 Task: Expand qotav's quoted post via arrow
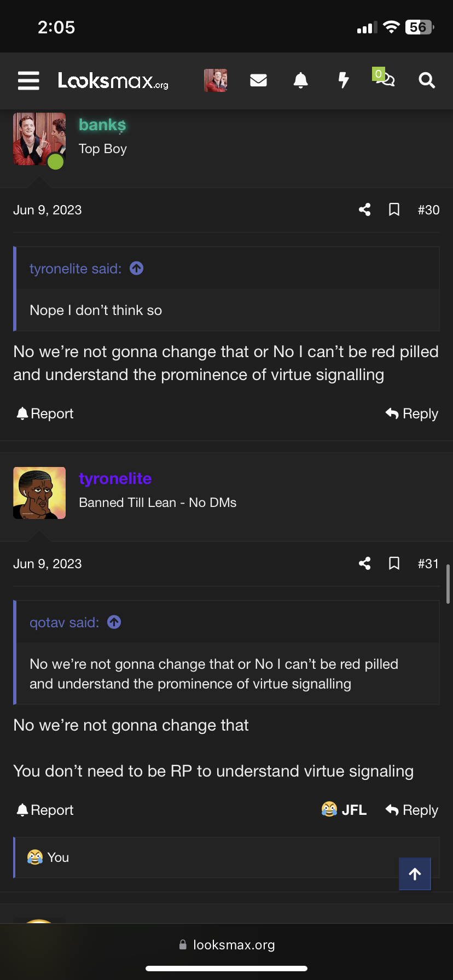tap(114, 622)
